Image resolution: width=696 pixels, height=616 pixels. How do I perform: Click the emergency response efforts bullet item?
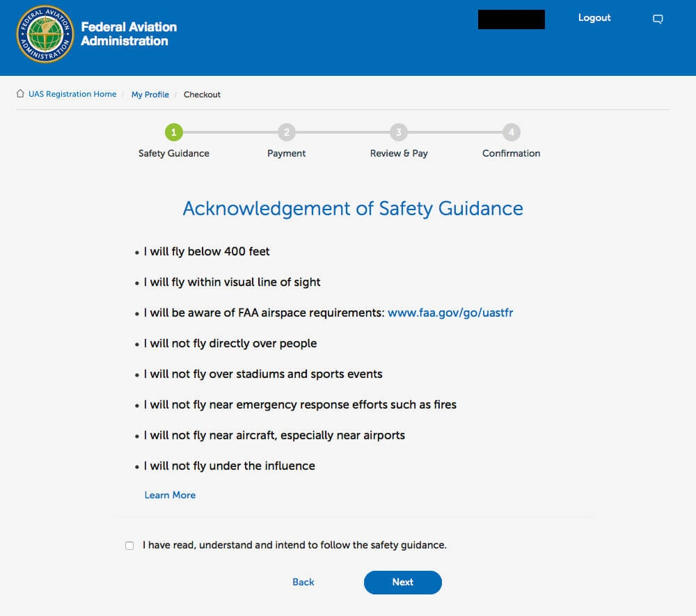[x=299, y=404]
